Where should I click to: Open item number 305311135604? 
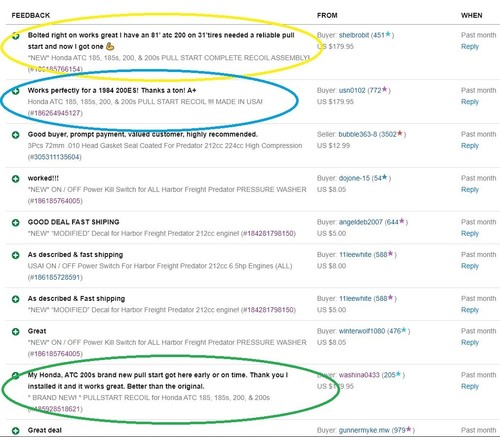tap(56, 157)
